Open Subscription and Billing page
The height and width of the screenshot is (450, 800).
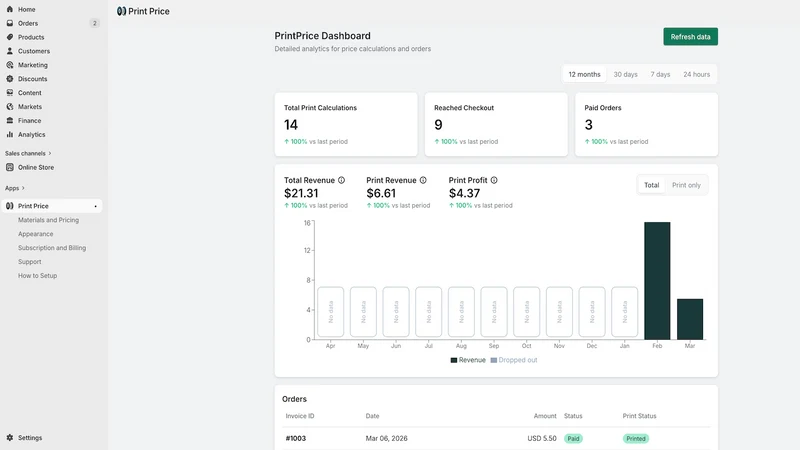(x=52, y=247)
